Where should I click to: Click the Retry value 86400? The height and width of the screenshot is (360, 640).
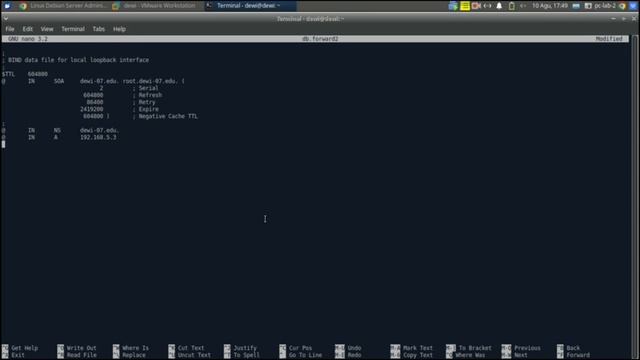click(x=95, y=102)
